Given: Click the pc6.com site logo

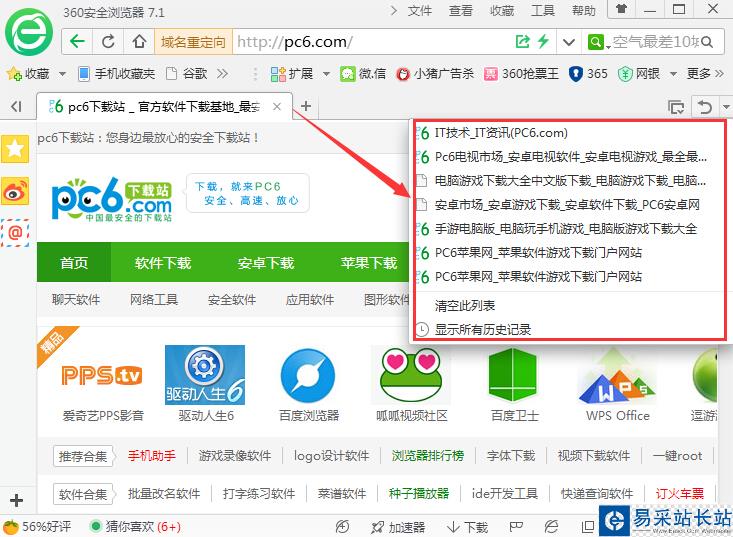Looking at the screenshot, I should [111, 199].
